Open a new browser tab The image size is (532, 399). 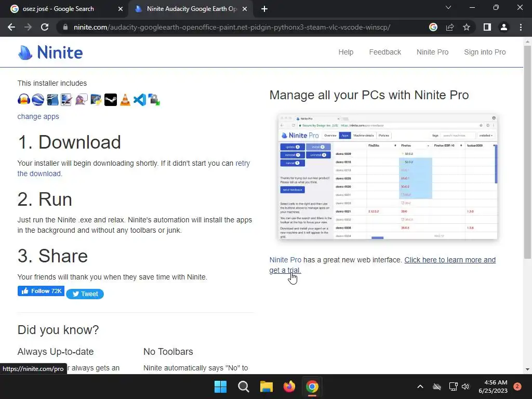tap(264, 9)
